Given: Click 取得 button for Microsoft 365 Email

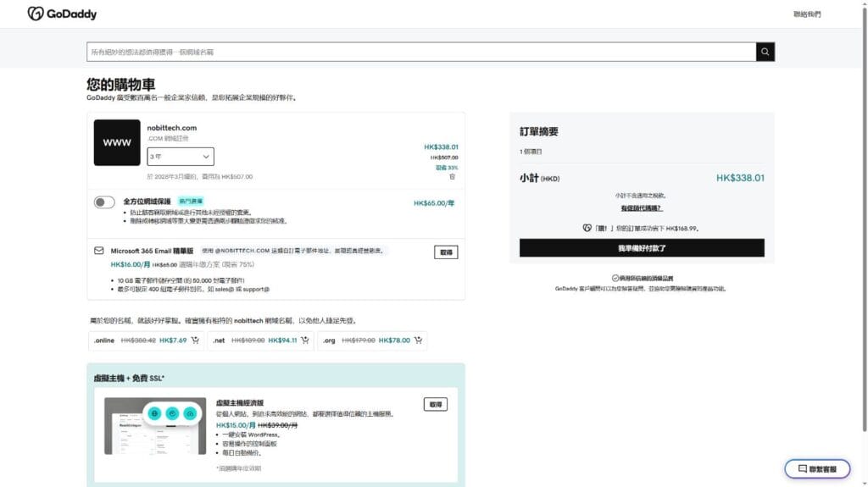Looking at the screenshot, I should click(446, 252).
